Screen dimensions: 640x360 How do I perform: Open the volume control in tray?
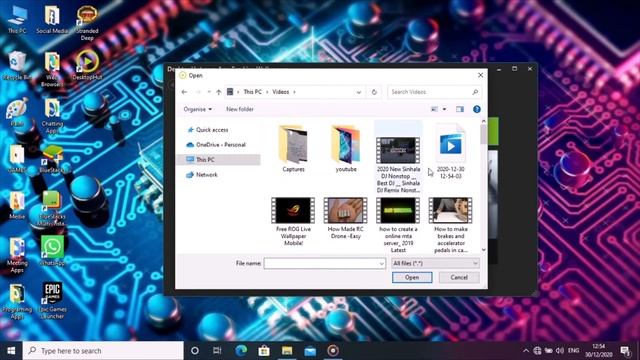[560, 351]
